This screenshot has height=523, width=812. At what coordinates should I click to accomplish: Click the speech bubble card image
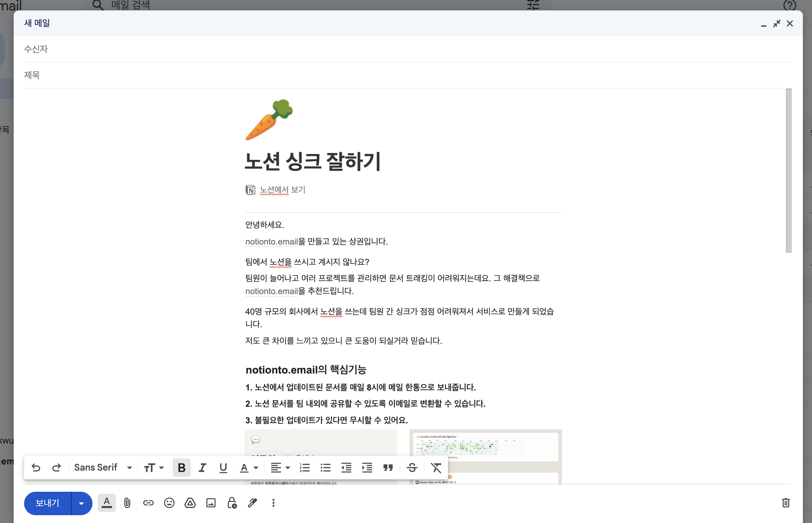coord(320,457)
